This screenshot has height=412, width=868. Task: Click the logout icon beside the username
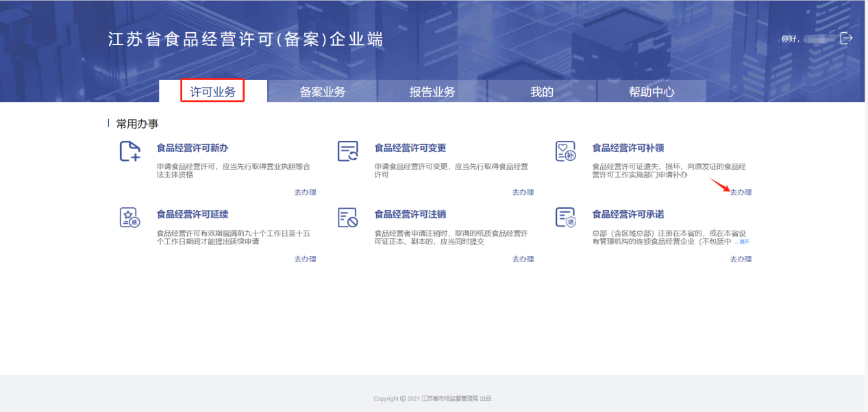(x=846, y=38)
